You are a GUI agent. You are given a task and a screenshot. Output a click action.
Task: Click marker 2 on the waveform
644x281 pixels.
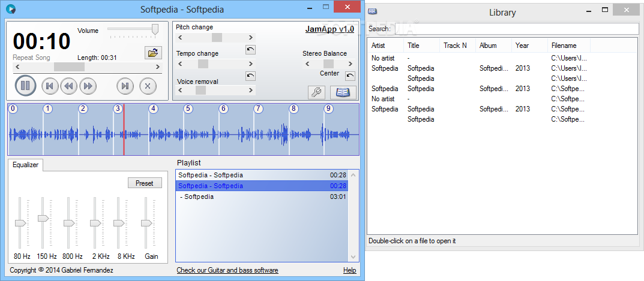pos(83,108)
